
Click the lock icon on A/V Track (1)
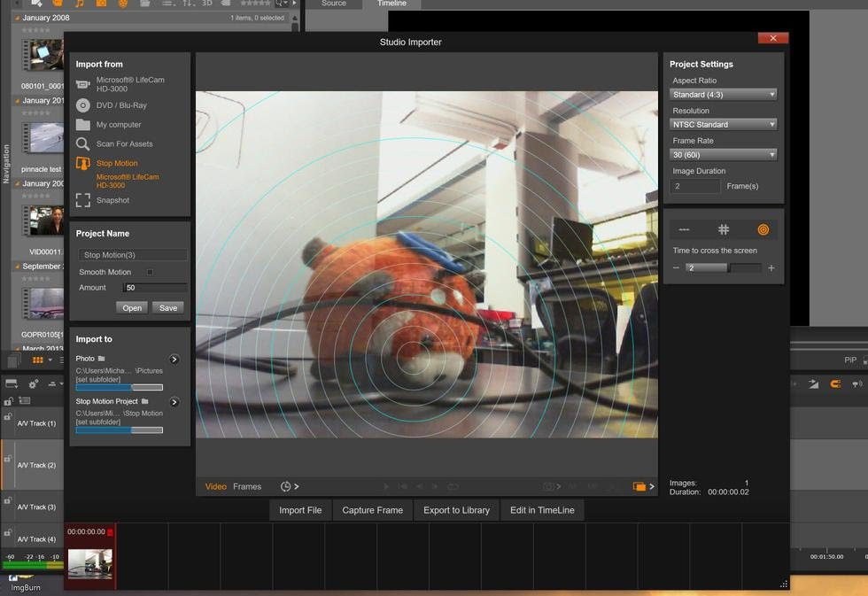tap(8, 417)
